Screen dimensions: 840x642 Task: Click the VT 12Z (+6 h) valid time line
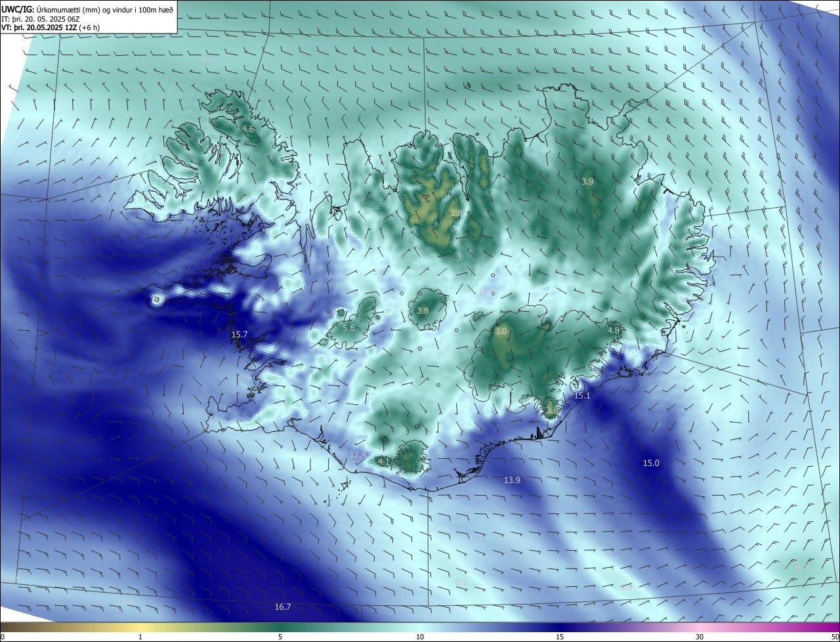tap(51, 28)
